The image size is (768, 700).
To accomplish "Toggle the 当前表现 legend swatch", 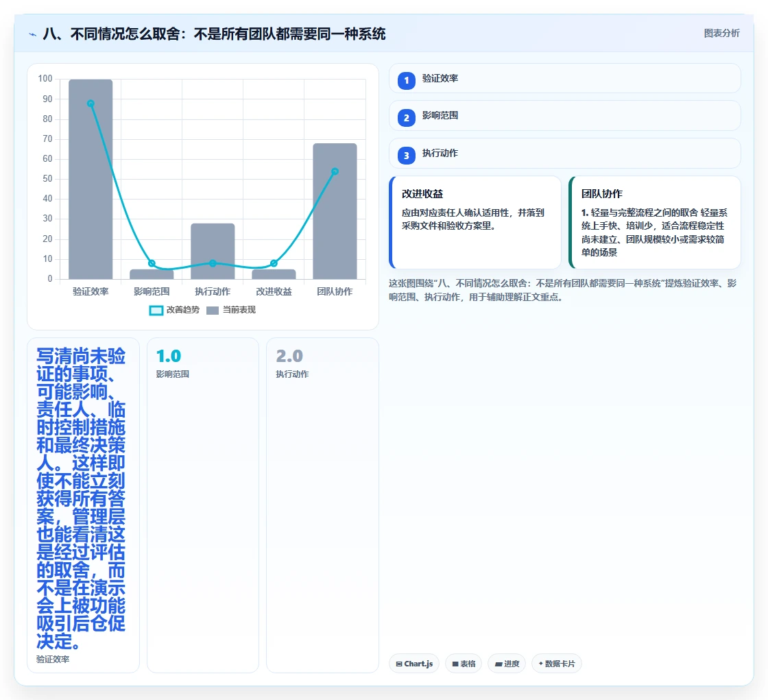I will (x=212, y=310).
